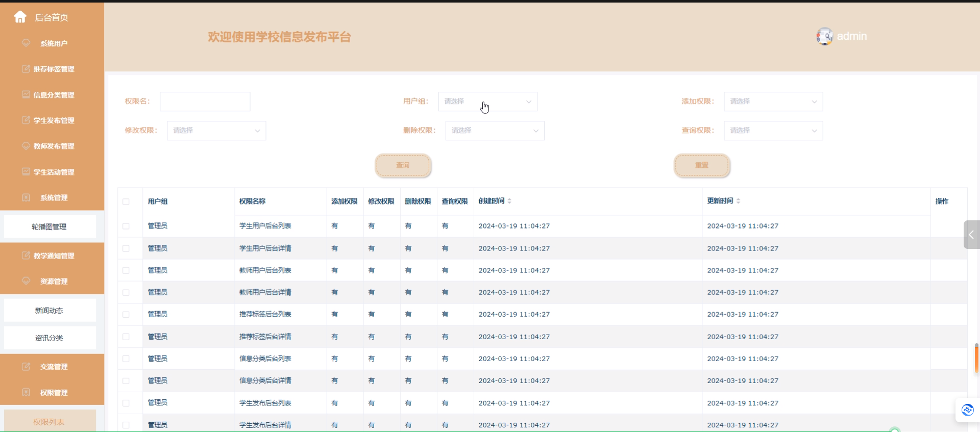Open the 用户组 dropdown
Image resolution: width=980 pixels, height=432 pixels.
coord(487,101)
